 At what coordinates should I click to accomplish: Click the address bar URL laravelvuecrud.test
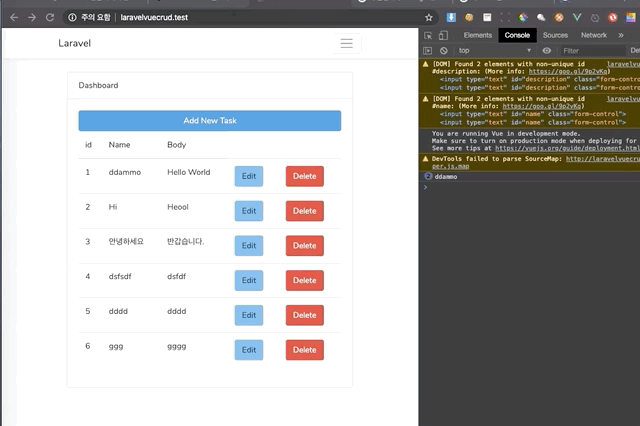(x=154, y=18)
